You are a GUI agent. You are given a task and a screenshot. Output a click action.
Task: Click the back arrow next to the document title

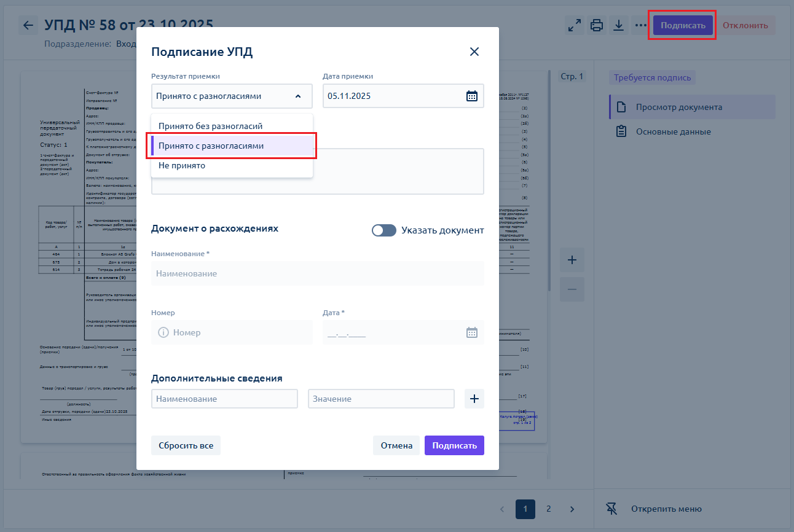click(28, 25)
